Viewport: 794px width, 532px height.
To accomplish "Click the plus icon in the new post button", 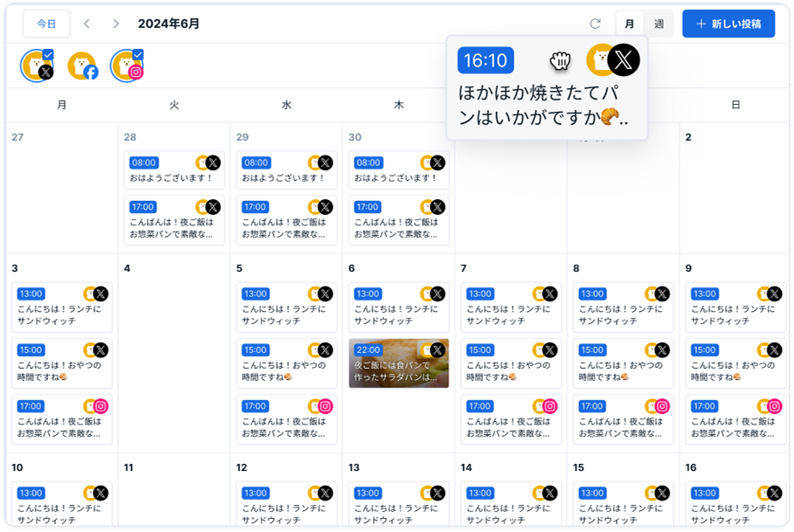I will pos(701,24).
